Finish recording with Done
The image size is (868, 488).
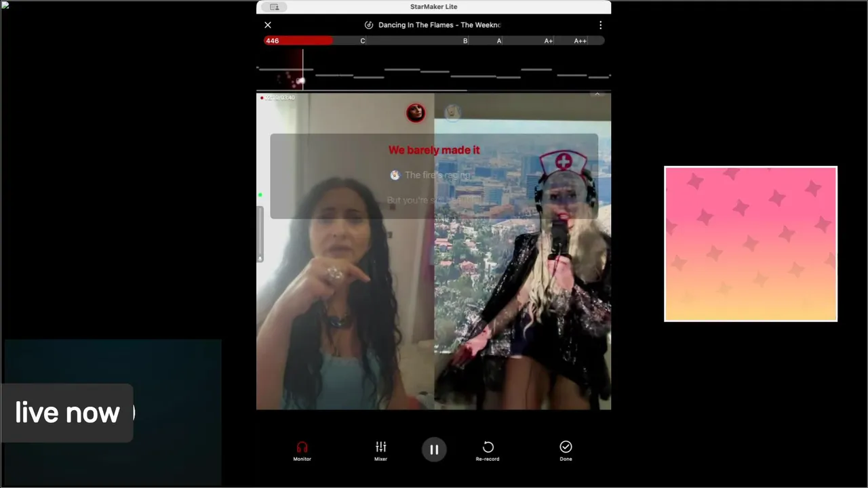click(566, 451)
